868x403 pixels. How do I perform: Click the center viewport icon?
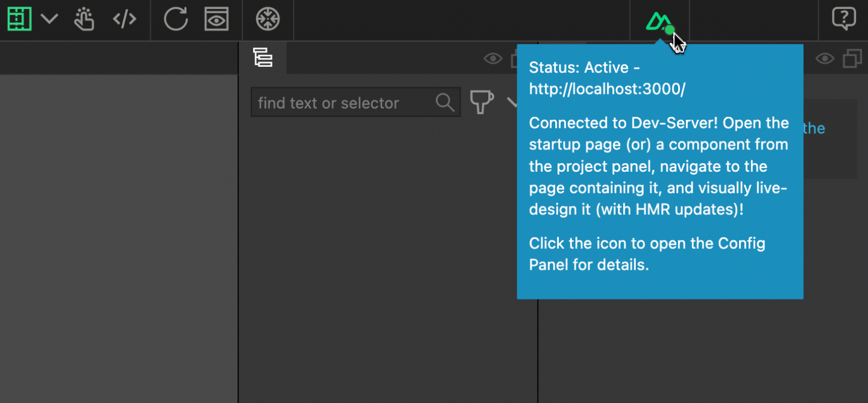pos(268,19)
